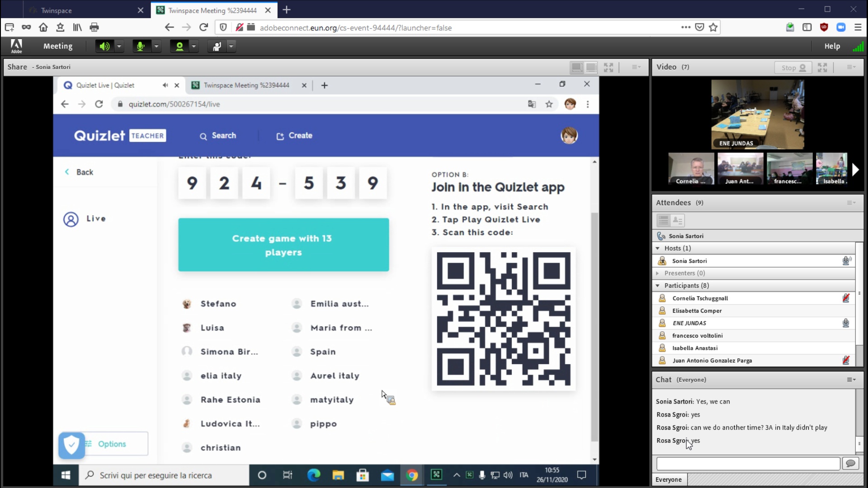Click the Back link in Quizlet sidebar

click(79, 172)
